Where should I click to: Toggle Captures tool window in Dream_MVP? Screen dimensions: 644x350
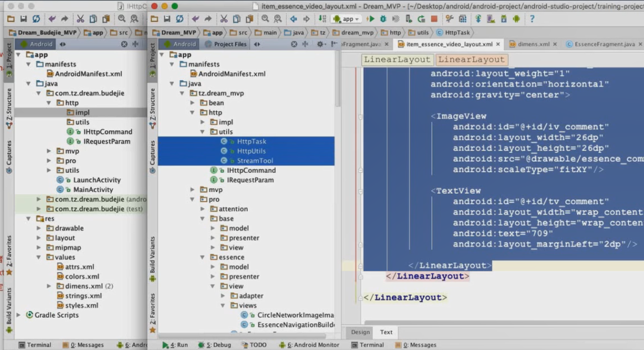(153, 157)
